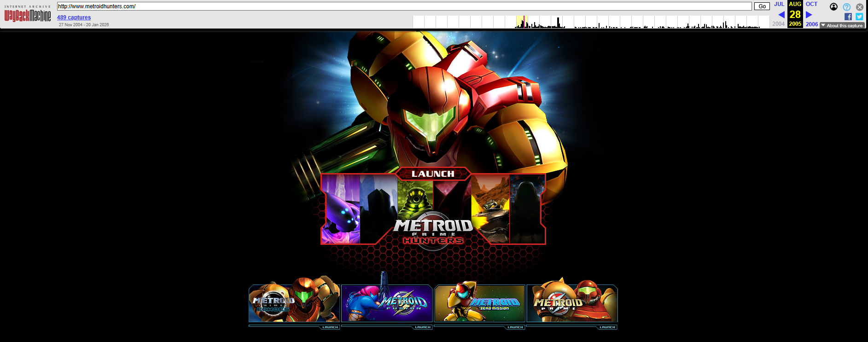Screen dimensions: 868x342
Task: Click Launch under Metroid Fusion
Action: coord(423,327)
